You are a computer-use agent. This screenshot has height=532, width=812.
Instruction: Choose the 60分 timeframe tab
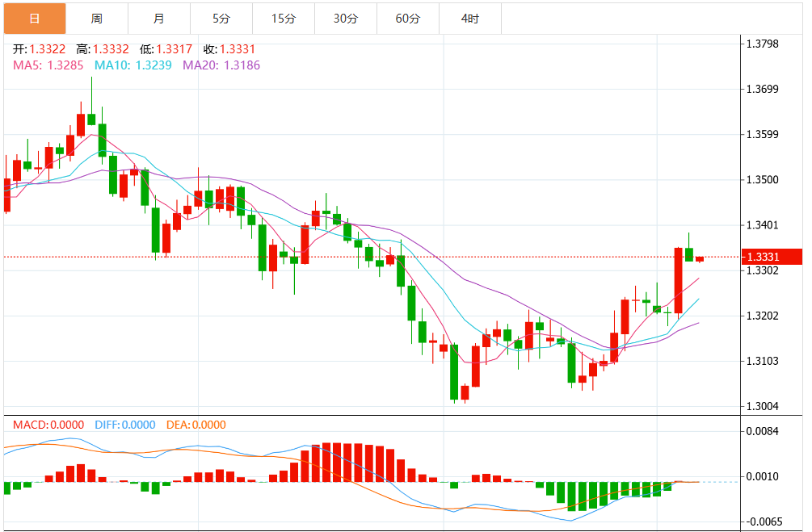407,18
